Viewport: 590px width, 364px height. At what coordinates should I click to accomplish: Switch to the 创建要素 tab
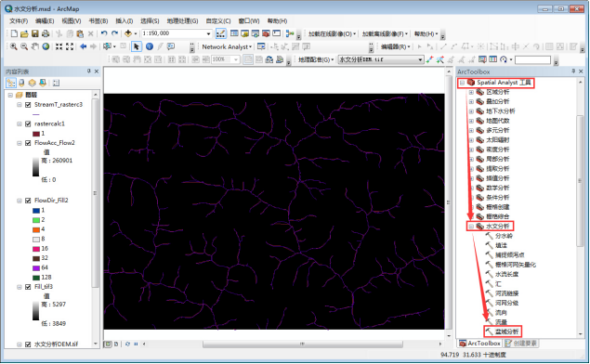coord(521,344)
